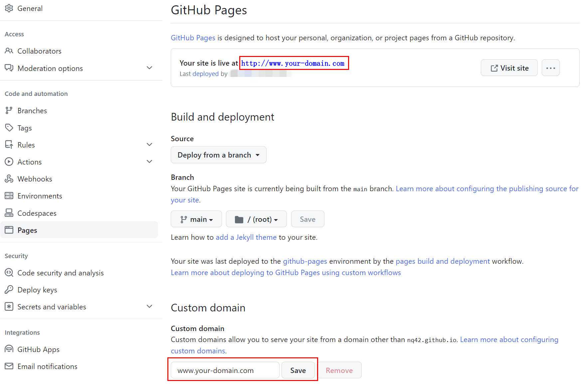Click Save next to the custom domain field
Screen dimensions: 588x385
(298, 370)
